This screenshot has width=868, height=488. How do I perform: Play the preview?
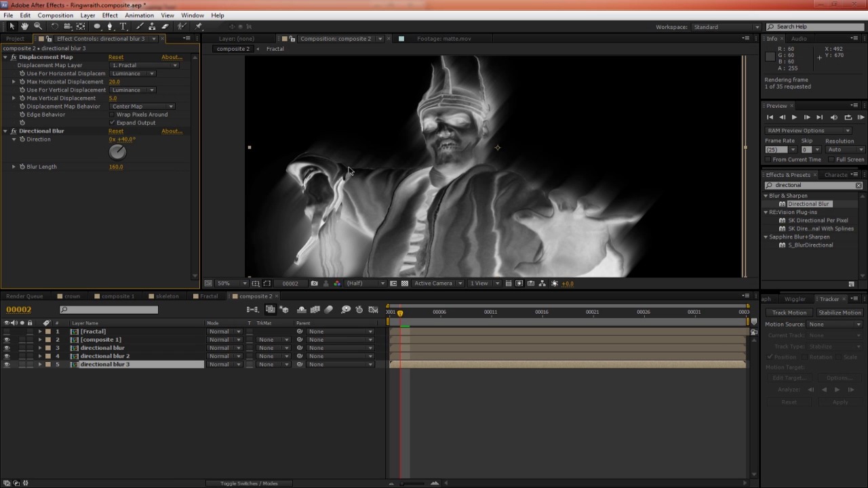pyautogui.click(x=794, y=117)
